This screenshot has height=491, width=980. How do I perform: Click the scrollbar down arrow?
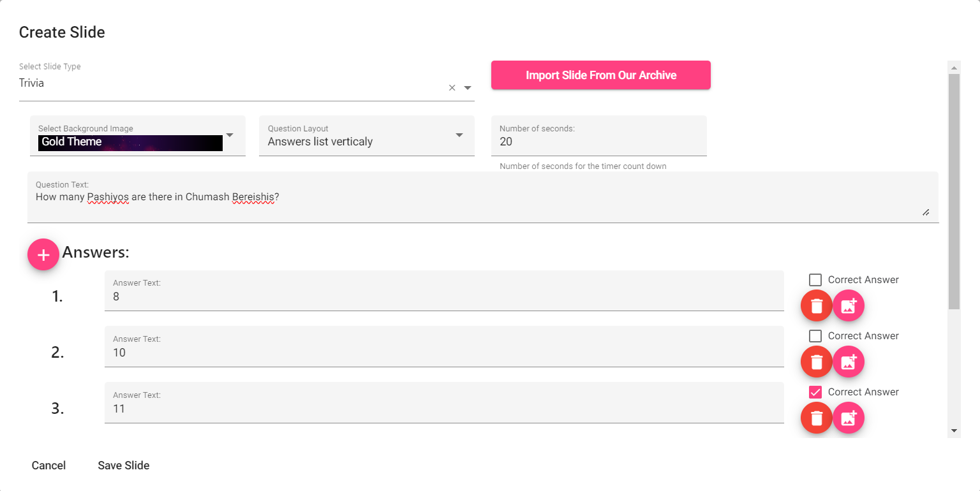[954, 431]
